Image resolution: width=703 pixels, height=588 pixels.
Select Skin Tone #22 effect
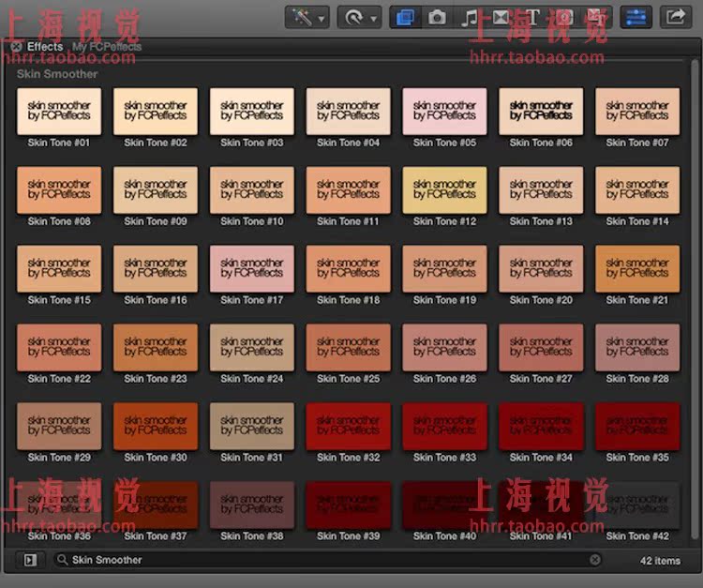[59, 348]
